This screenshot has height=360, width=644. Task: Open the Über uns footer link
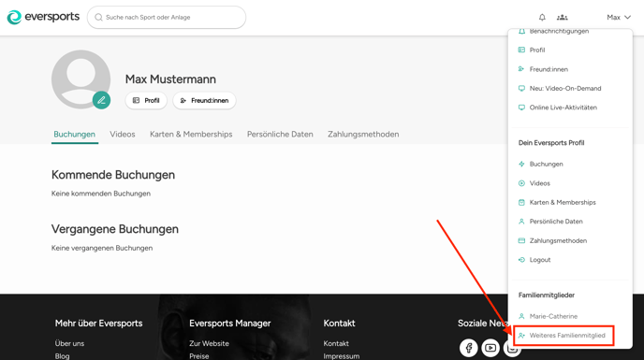(69, 343)
